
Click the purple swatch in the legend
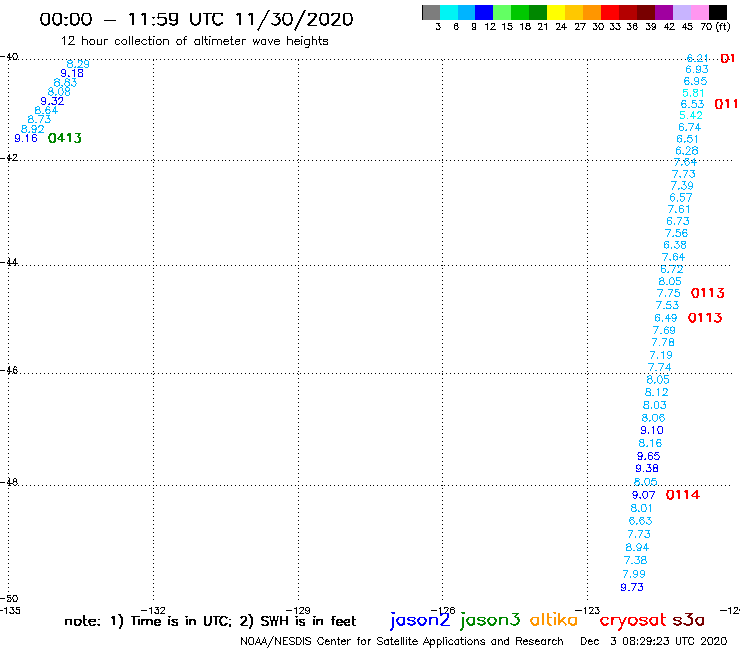pyautogui.click(x=664, y=12)
